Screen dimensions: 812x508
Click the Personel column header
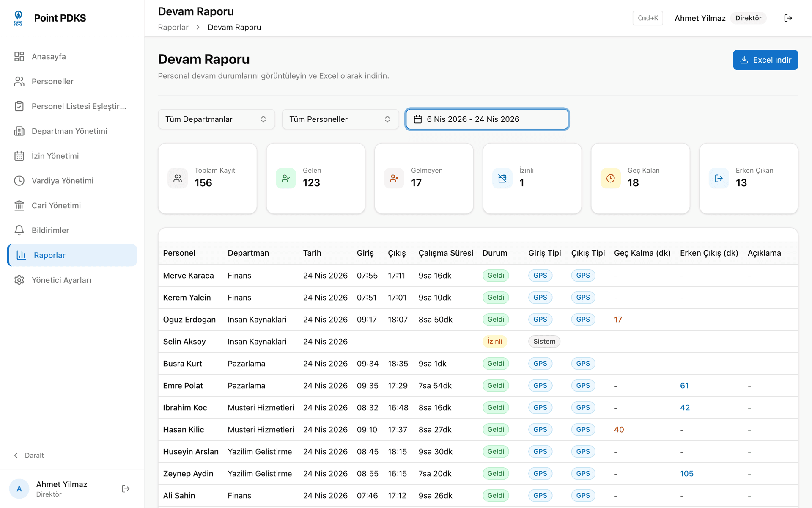point(179,253)
